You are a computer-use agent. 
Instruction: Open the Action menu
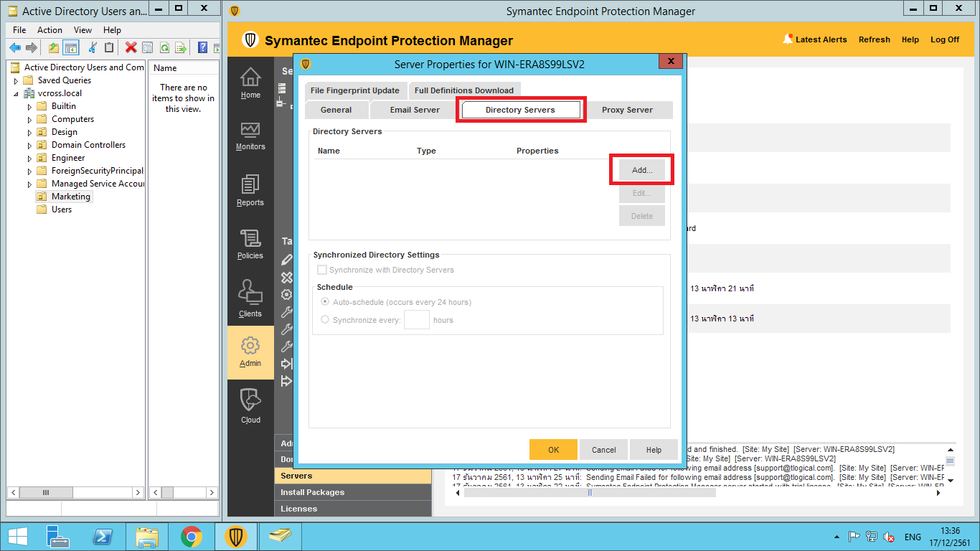tap(50, 30)
